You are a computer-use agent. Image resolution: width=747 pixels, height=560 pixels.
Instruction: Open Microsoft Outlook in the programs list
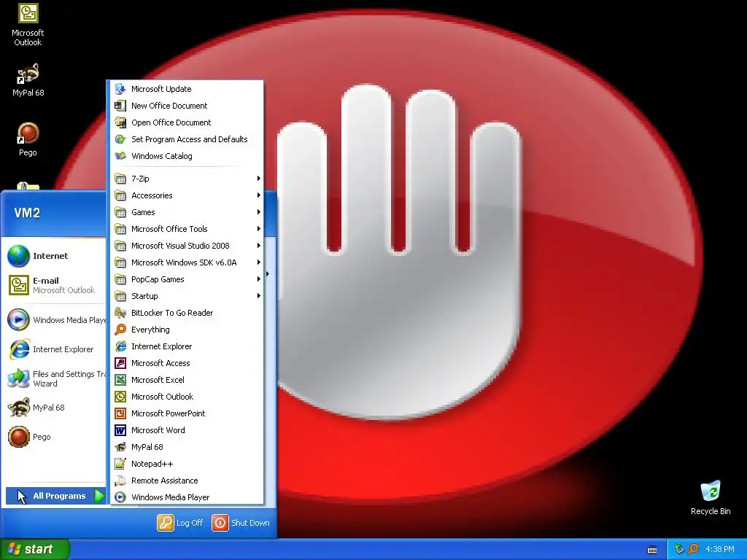pyautogui.click(x=187, y=397)
